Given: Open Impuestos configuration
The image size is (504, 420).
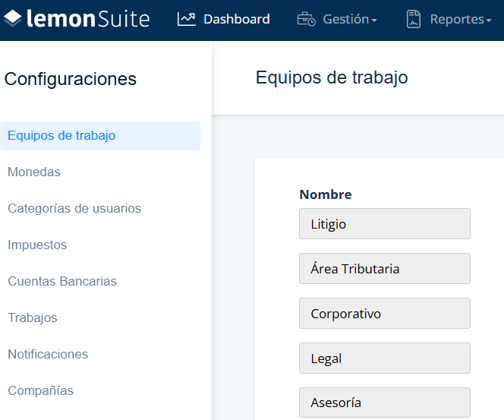Looking at the screenshot, I should pos(37,245).
